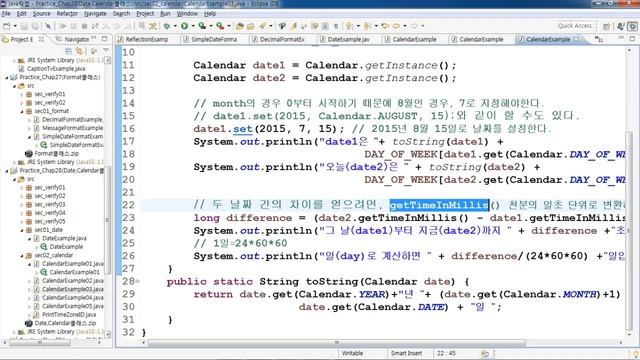Screen dimensions: 640x360
Task: Show hidden editor tabs list
Action: pos(599,39)
